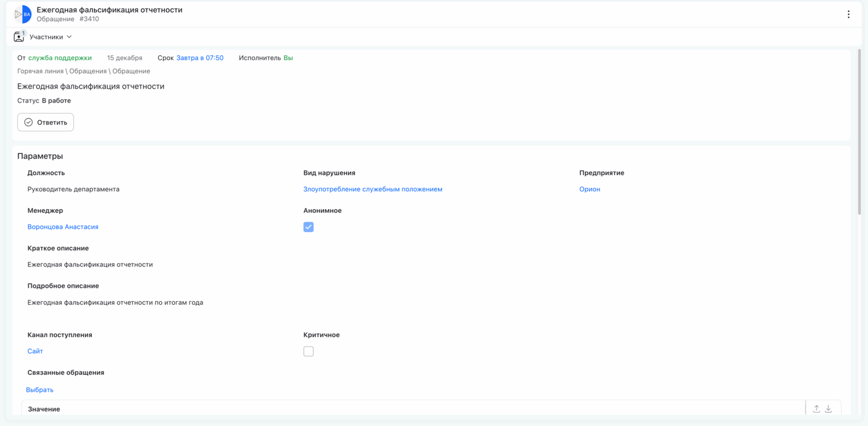Click the Значение column header
Image resolution: width=868 pixels, height=426 pixels.
pos(44,409)
